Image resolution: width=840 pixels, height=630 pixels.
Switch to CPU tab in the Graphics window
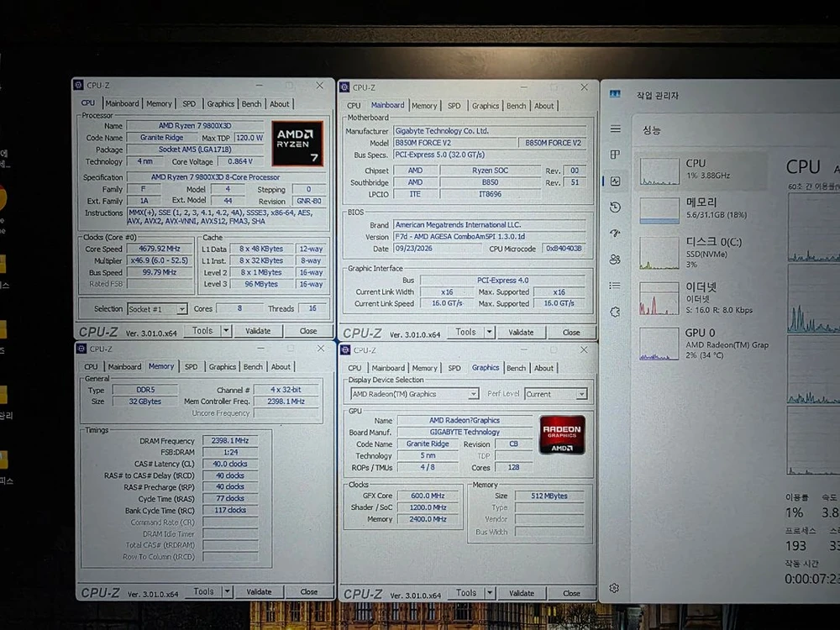[x=354, y=368]
